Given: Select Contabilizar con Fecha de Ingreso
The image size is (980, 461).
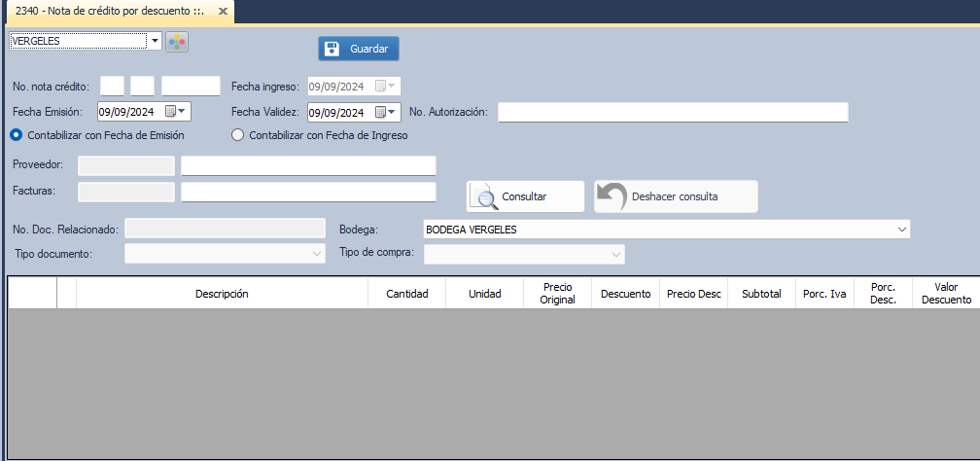Looking at the screenshot, I should [237, 135].
